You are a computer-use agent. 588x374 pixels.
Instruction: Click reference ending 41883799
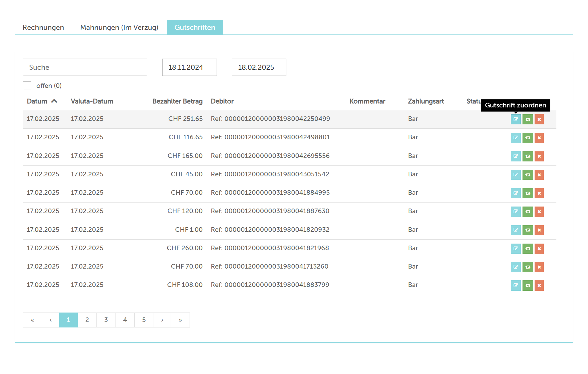[270, 285]
